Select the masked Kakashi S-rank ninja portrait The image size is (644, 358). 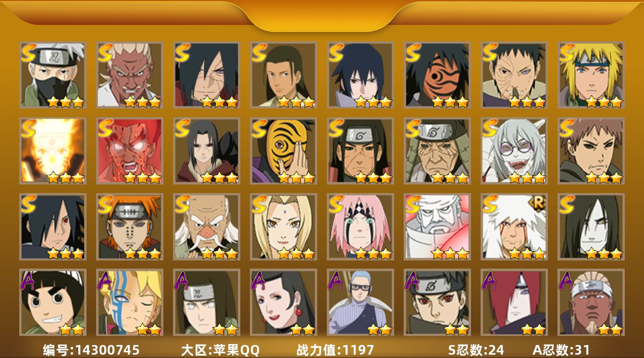coord(53,75)
